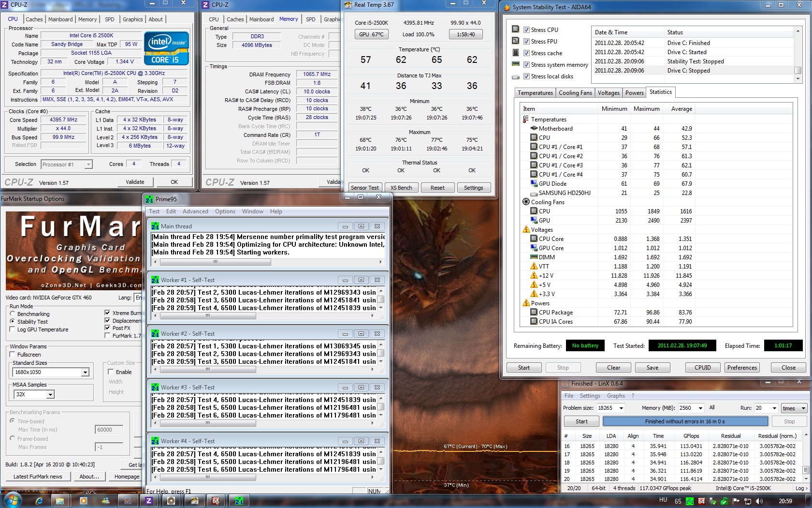Switch to the CPU-Z taskbar button
Image resolution: width=812 pixels, height=508 pixels.
click(x=149, y=501)
